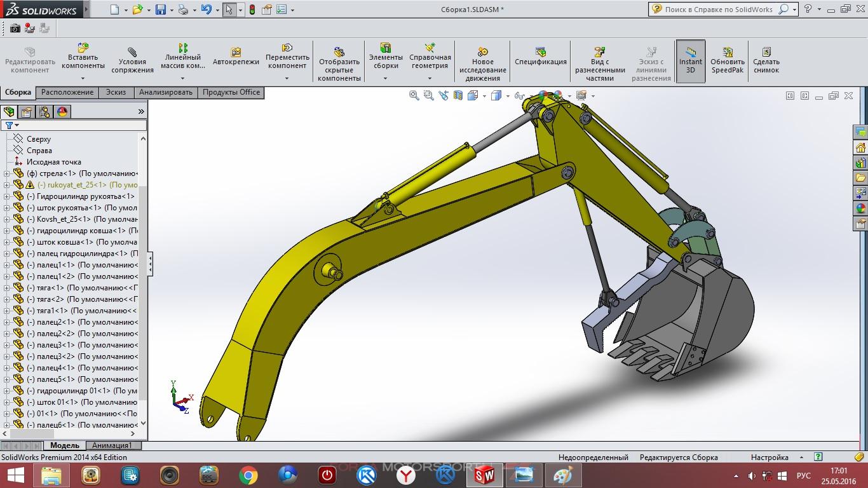Expand the Kovsh_et_25<1> tree node
The width and height of the screenshot is (868, 488).
[7, 219]
